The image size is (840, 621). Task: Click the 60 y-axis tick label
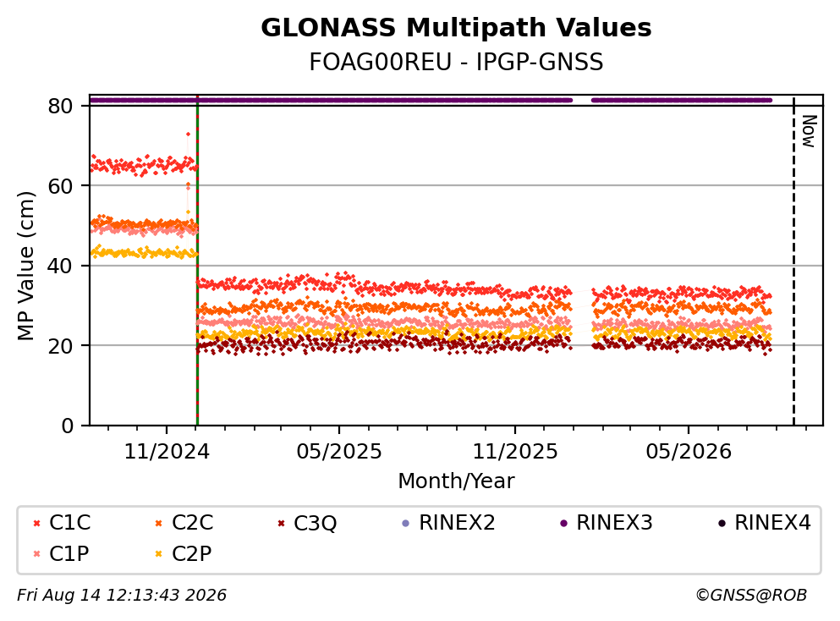pos(61,186)
